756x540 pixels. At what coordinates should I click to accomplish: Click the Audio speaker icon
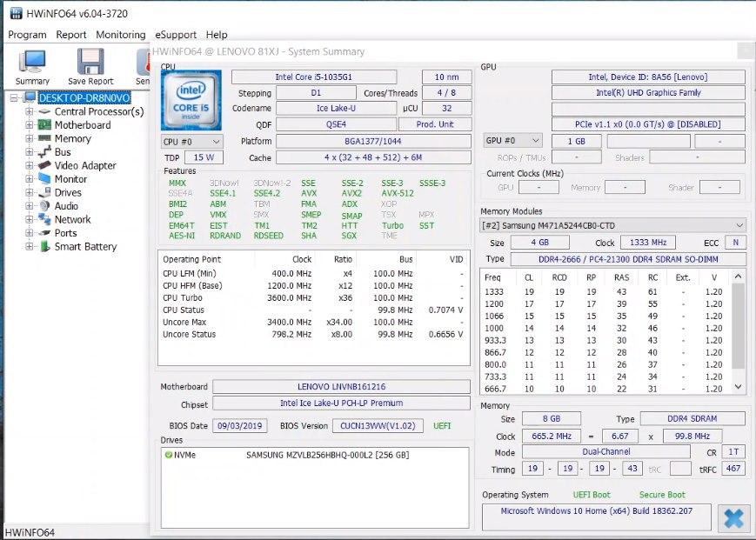pos(44,206)
